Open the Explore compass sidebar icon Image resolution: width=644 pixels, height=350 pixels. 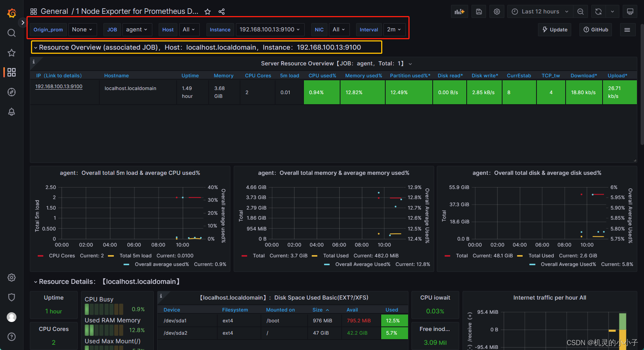click(x=12, y=92)
